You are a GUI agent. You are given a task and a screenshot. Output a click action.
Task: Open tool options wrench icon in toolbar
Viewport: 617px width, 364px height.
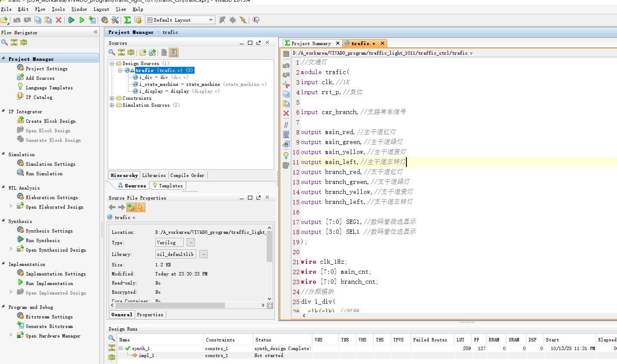(115, 20)
